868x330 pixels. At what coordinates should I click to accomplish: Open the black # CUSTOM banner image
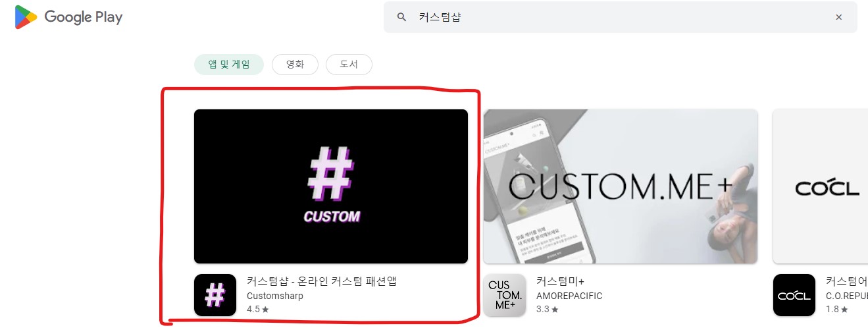click(331, 186)
